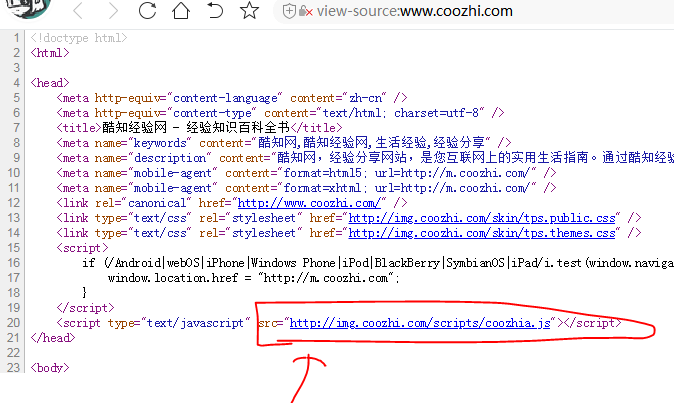This screenshot has width=674, height=403.
Task: Click the content-type charset=utf-8 meta line
Action: pyautogui.click(x=280, y=113)
